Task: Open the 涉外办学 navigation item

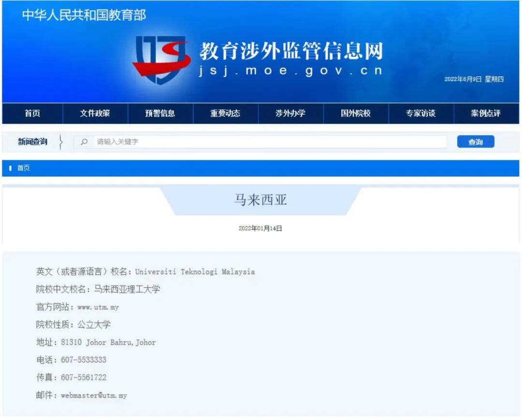Action: click(290, 113)
